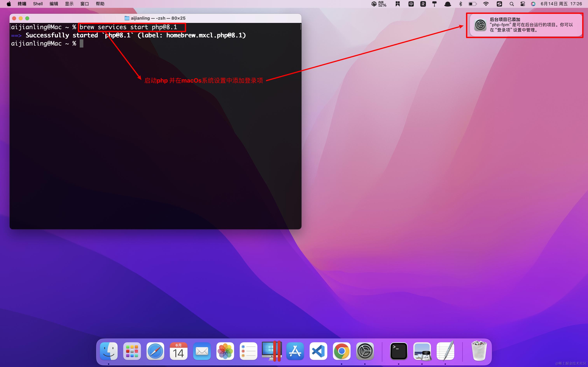Open Mail from the Dock
Screen dimensions: 588x367
click(x=202, y=351)
